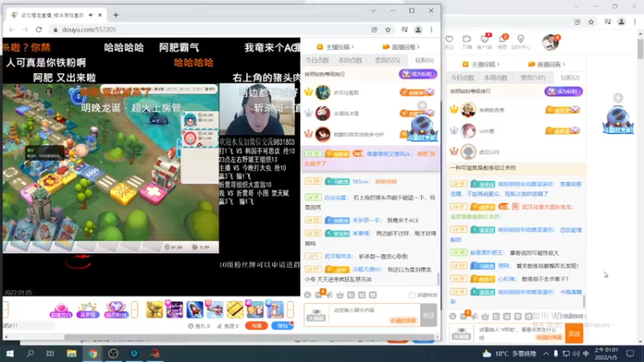Click the taskbar search magnifier
The height and width of the screenshot is (362, 644).
tap(30, 353)
